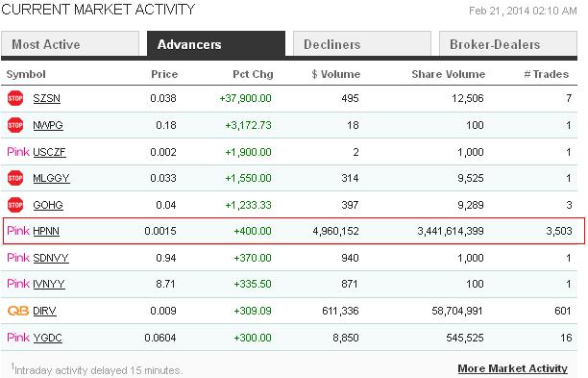588x378 pixels.
Task: Click the Pink tier icon beside USCZF
Action: tap(18, 152)
